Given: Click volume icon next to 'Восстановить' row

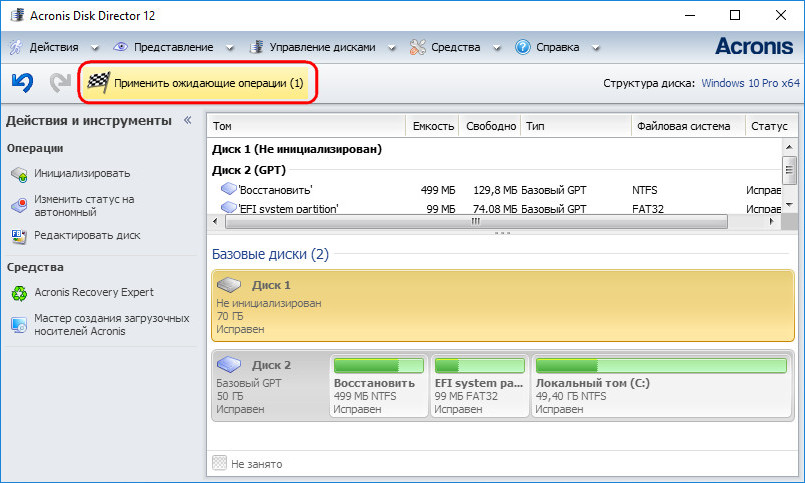Looking at the screenshot, I should pos(228,189).
